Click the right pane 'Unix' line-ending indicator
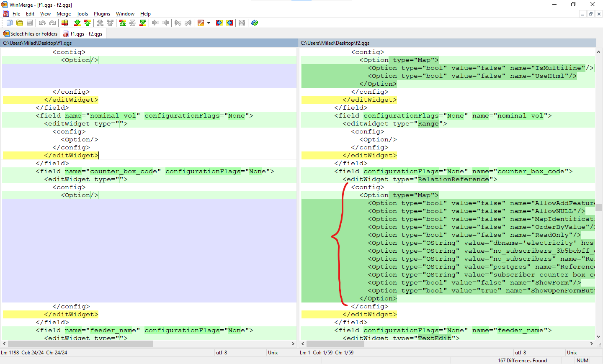This screenshot has width=603, height=364. coord(572,353)
